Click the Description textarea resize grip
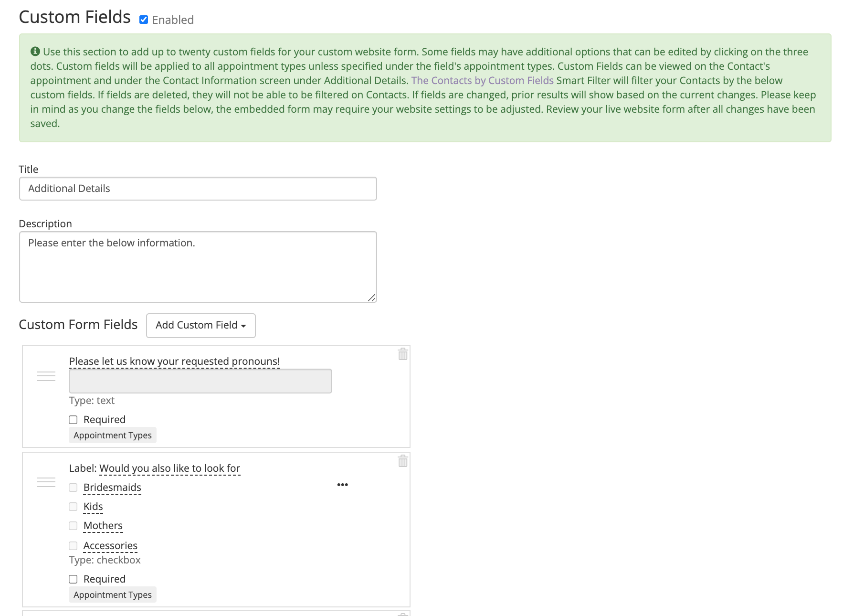 [x=372, y=297]
